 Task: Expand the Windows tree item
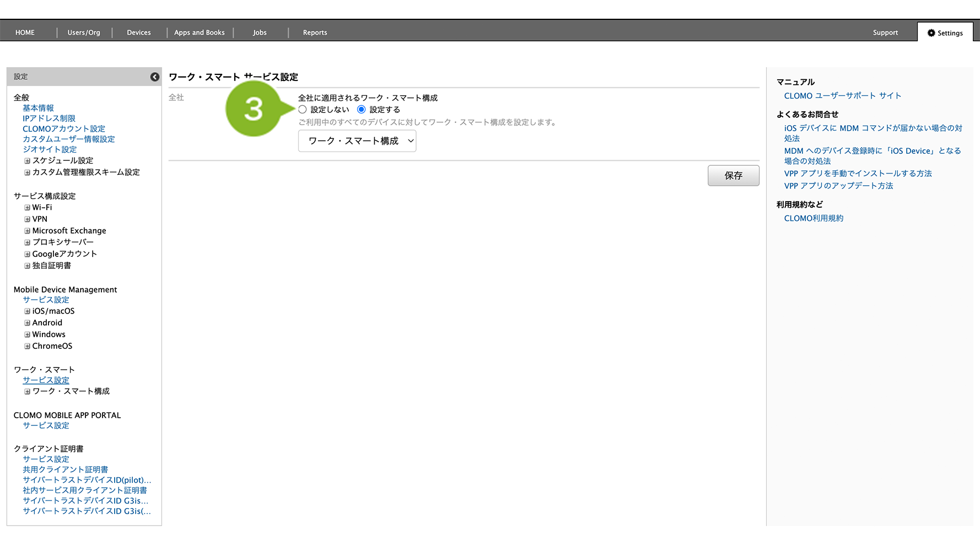pos(27,334)
